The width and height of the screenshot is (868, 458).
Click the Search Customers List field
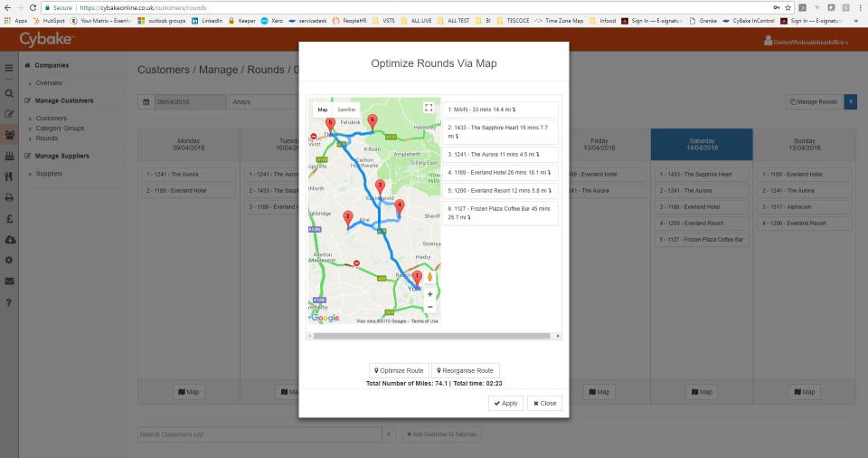tap(259, 434)
